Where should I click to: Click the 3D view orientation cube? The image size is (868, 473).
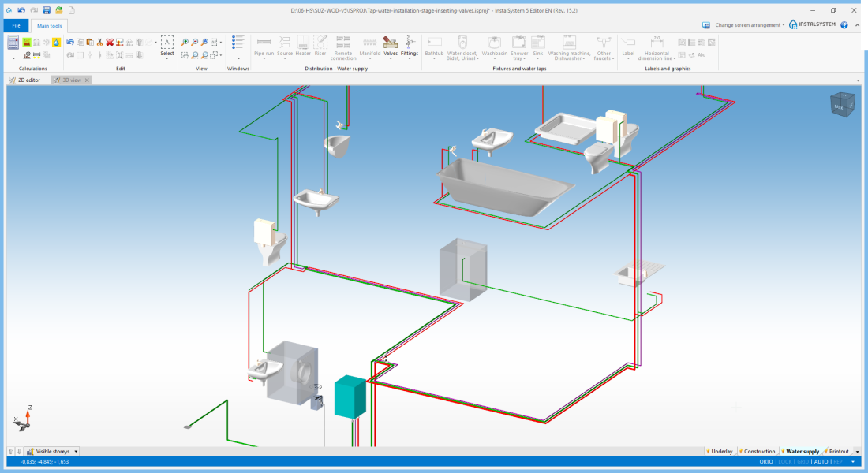[x=841, y=104]
